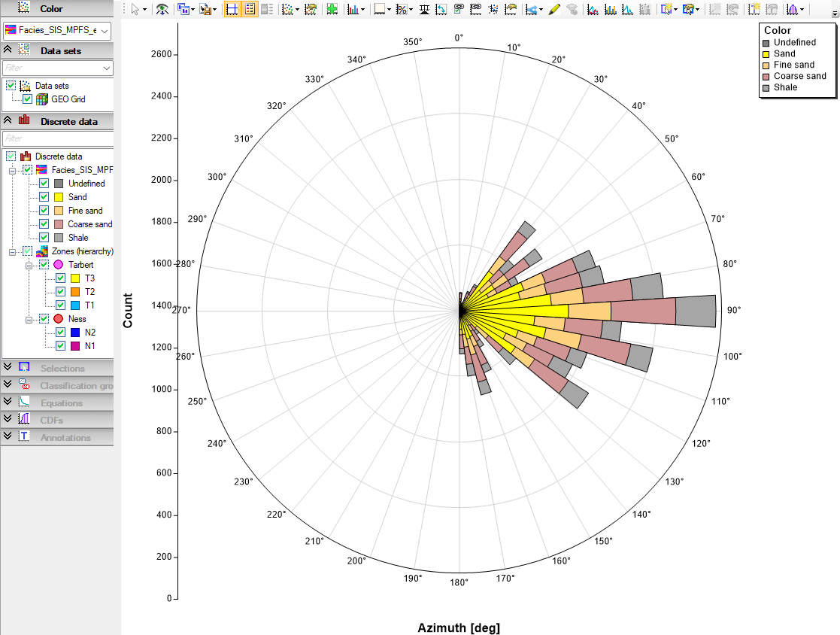Toggle the N2 zone checkbox
Screen dimensions: 840x635
60,333
